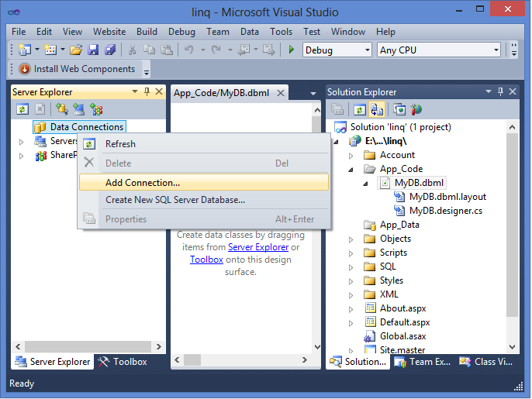Expand the Account folder
This screenshot has height=399, width=532.
pos(351,156)
